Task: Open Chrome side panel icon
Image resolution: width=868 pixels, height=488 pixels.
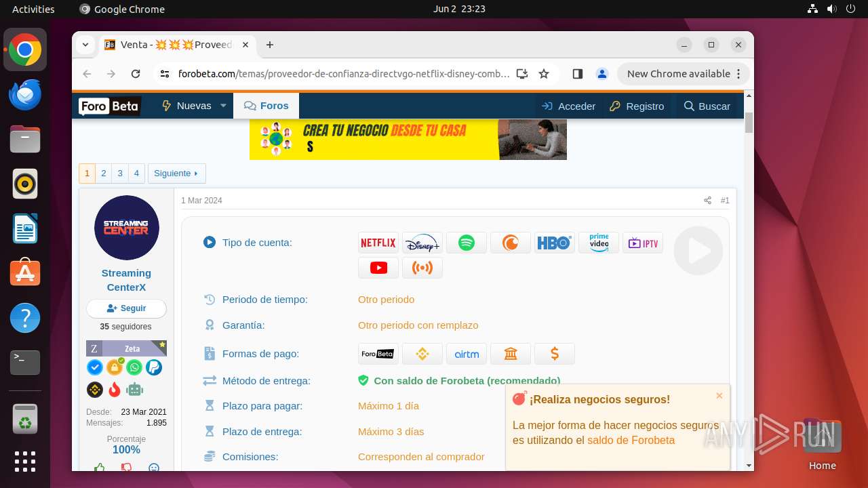Action: click(578, 74)
